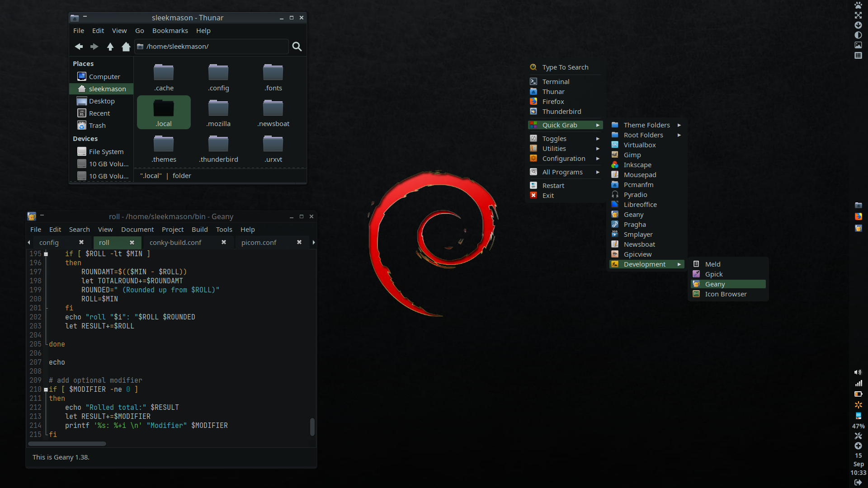Launch Firefox from the menu
868x488 pixels.
click(565, 102)
